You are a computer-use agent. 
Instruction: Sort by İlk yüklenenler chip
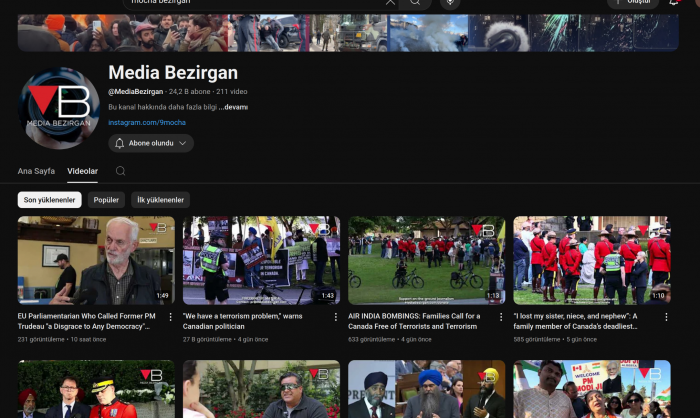pyautogui.click(x=160, y=200)
